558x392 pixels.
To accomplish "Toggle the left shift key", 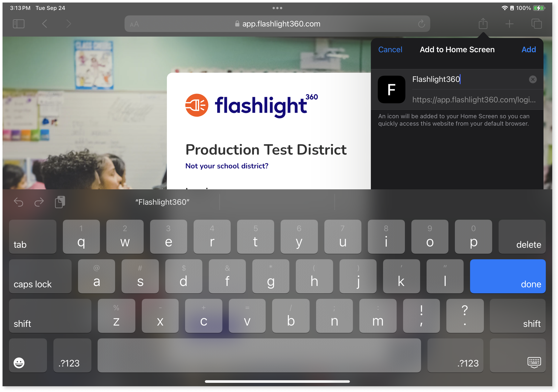I will [x=50, y=316].
